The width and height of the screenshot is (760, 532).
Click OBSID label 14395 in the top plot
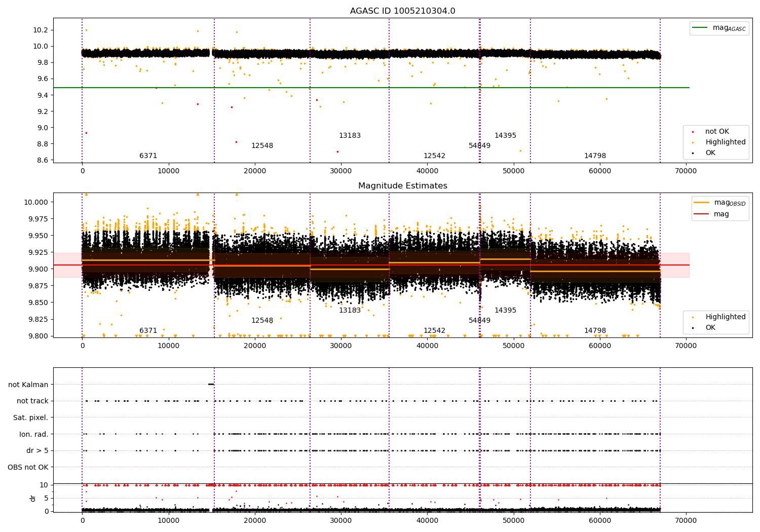[x=505, y=136]
